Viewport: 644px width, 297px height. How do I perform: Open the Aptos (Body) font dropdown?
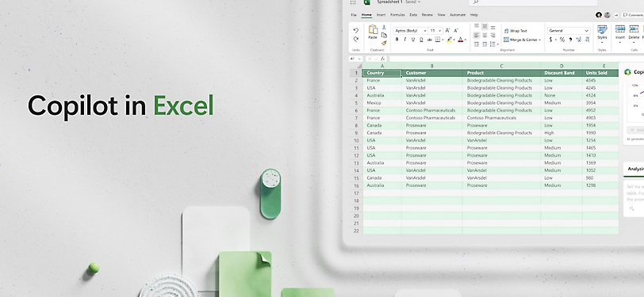425,31
